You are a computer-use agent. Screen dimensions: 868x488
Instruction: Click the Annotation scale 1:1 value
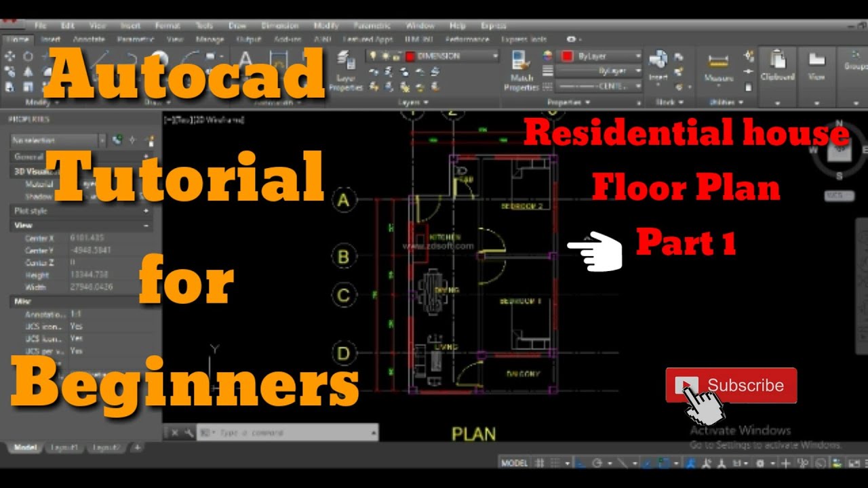pos(77,314)
